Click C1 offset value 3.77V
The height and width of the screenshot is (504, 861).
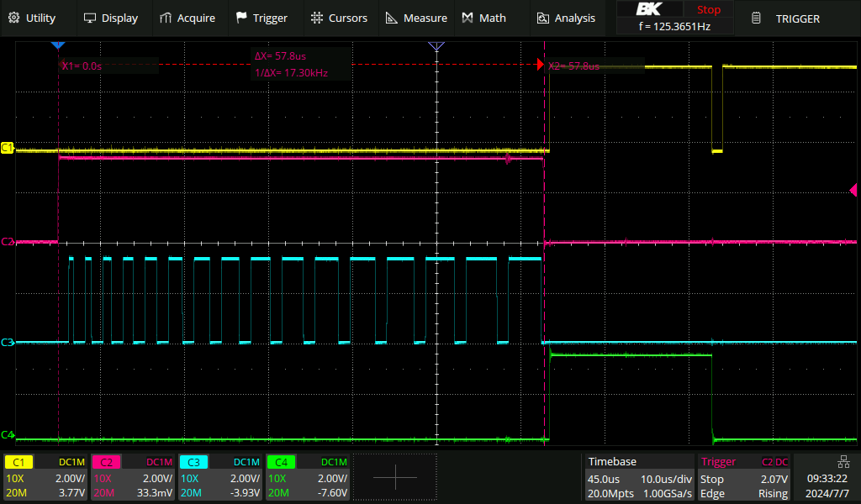point(72,492)
